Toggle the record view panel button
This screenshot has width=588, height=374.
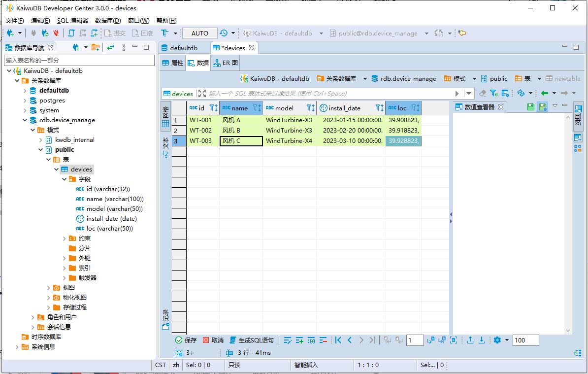[165, 320]
